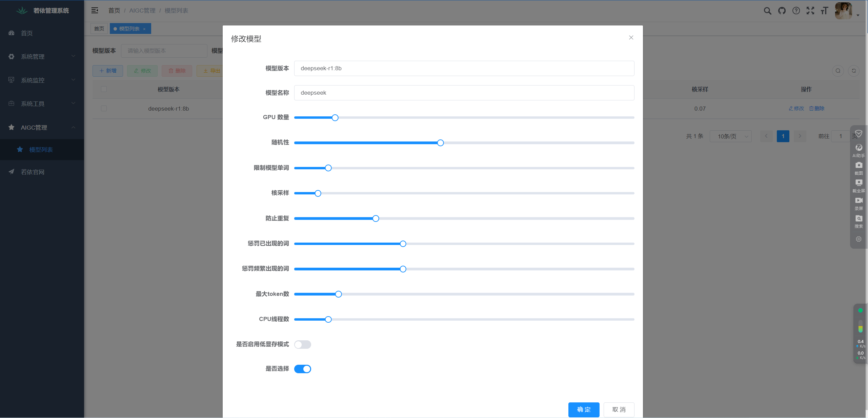Click the 请输入模型版本 search field
868x418 pixels.
tap(164, 51)
